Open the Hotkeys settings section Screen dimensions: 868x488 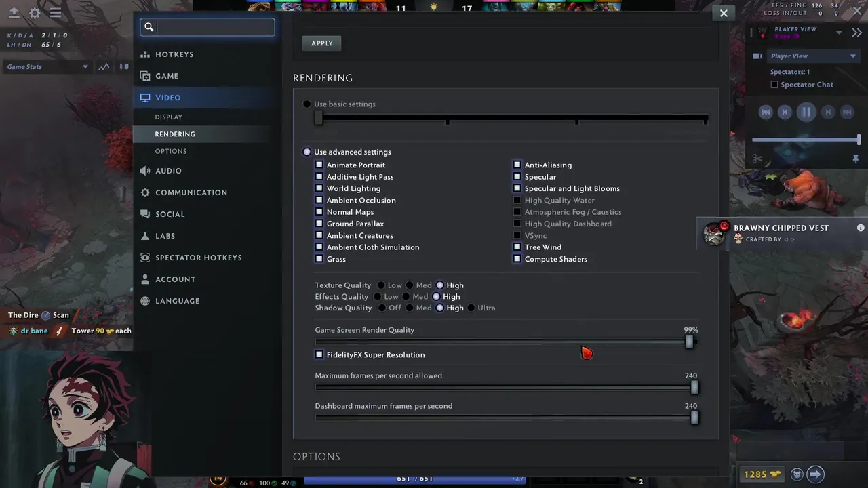point(207,54)
